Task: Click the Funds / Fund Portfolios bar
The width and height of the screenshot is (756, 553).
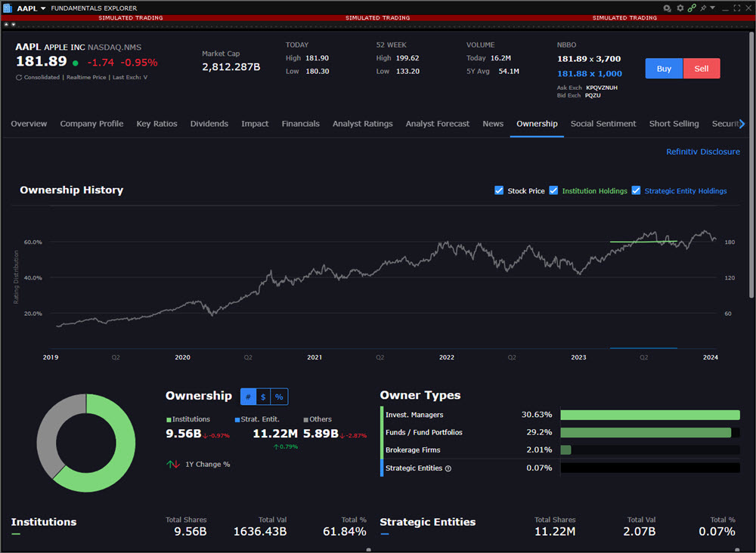Action: (646, 433)
